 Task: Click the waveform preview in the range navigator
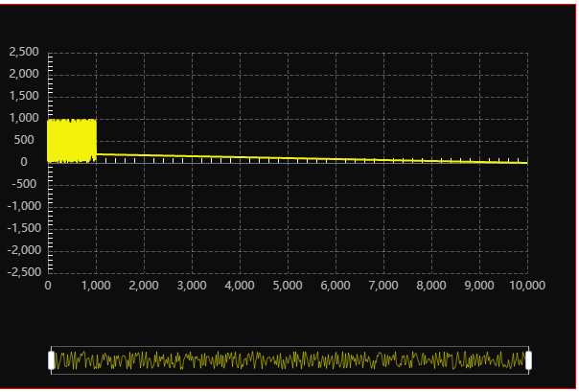click(x=289, y=360)
